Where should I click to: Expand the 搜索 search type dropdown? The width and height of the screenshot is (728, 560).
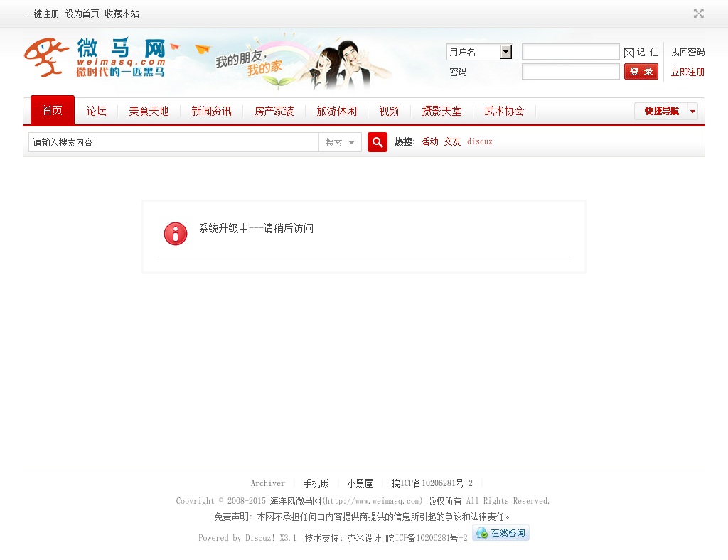tap(340, 143)
